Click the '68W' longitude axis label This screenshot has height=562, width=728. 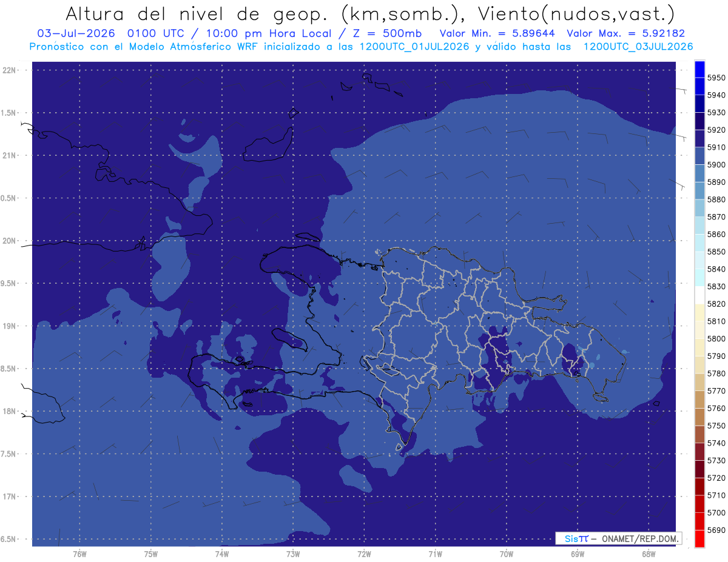[x=648, y=553]
